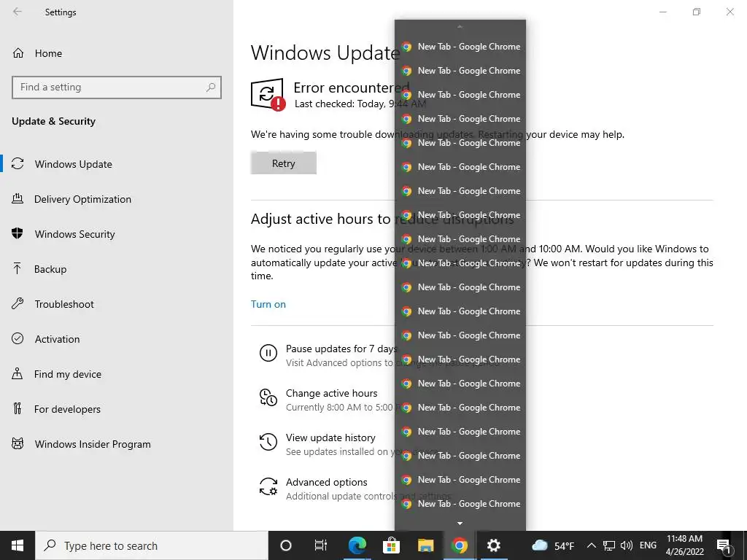Image resolution: width=747 pixels, height=560 pixels.
Task: Click the Settings gear taskbar icon
Action: click(494, 545)
